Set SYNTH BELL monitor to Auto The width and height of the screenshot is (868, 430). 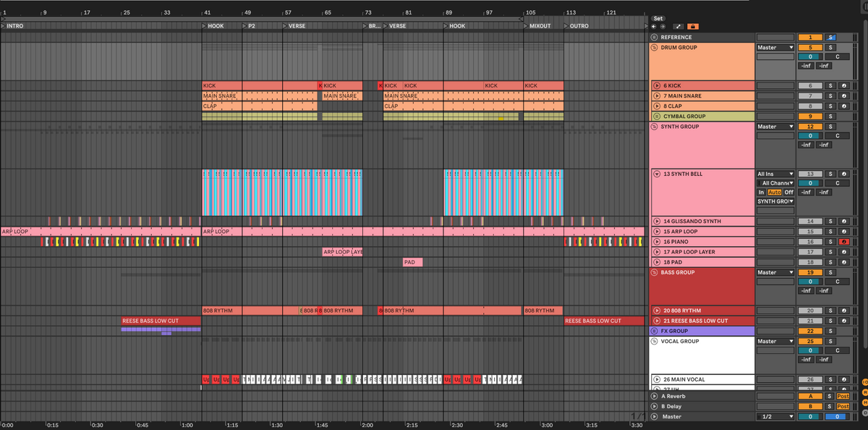[x=775, y=192]
